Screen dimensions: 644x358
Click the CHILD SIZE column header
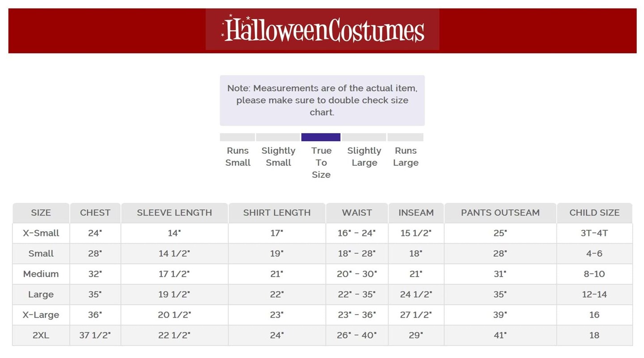pyautogui.click(x=594, y=213)
